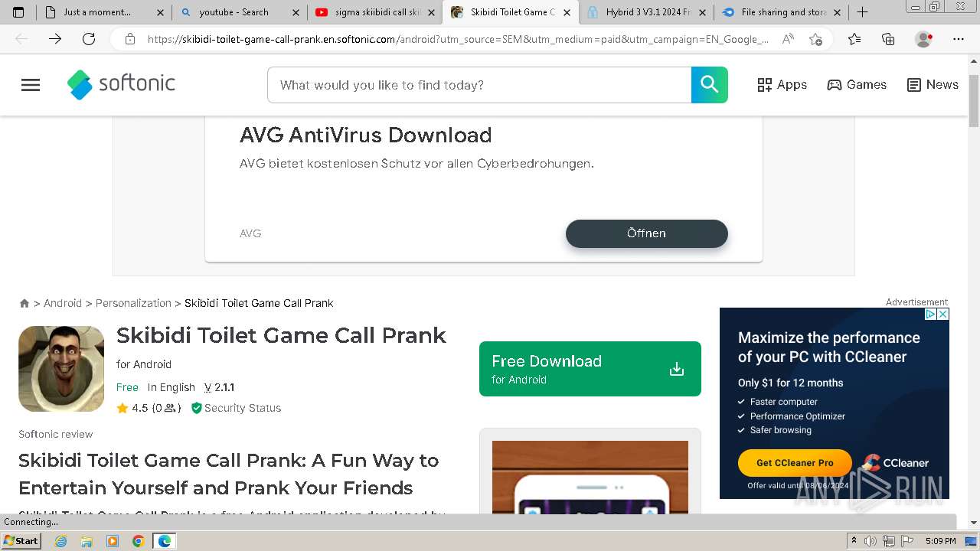Open the Softonic hamburger menu
This screenshot has height=551, width=980.
(x=31, y=85)
